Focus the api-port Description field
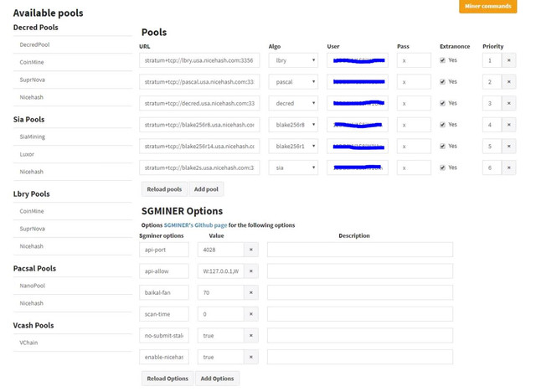This screenshot has width=536, height=392. (x=360, y=250)
